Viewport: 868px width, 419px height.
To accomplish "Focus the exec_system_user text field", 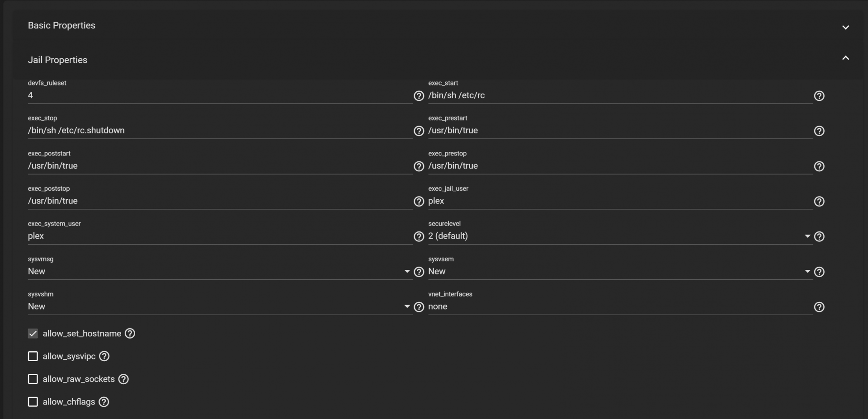I will pos(219,236).
